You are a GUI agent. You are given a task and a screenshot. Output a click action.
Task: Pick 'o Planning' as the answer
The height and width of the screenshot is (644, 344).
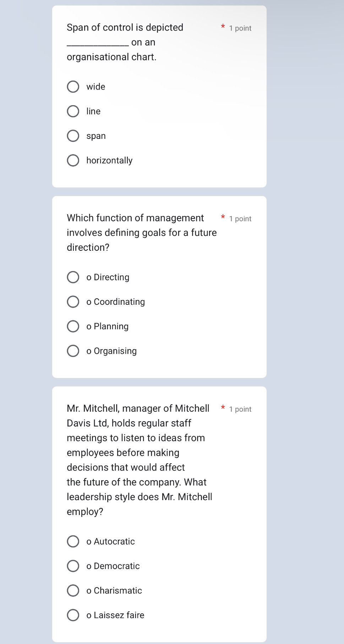click(x=73, y=326)
